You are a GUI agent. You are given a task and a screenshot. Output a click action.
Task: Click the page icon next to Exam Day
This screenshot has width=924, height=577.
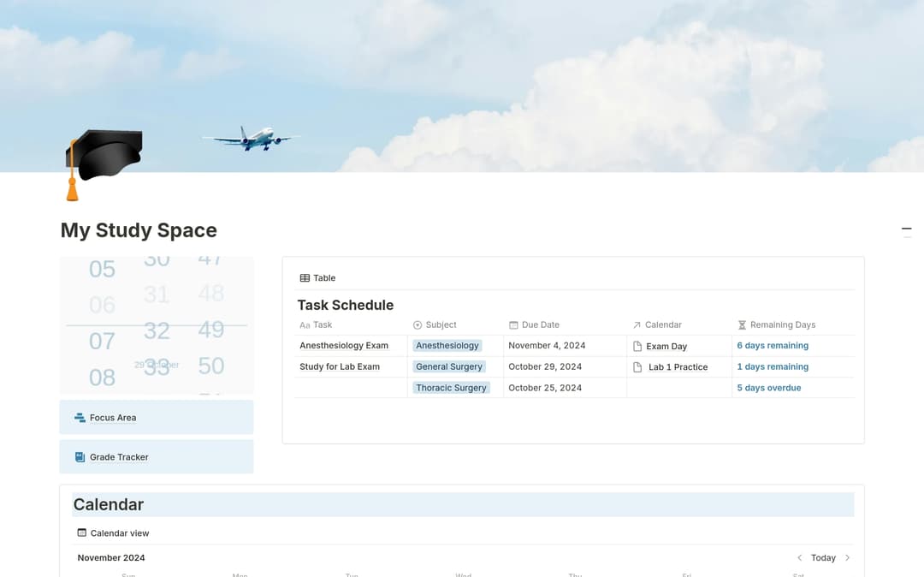(637, 346)
